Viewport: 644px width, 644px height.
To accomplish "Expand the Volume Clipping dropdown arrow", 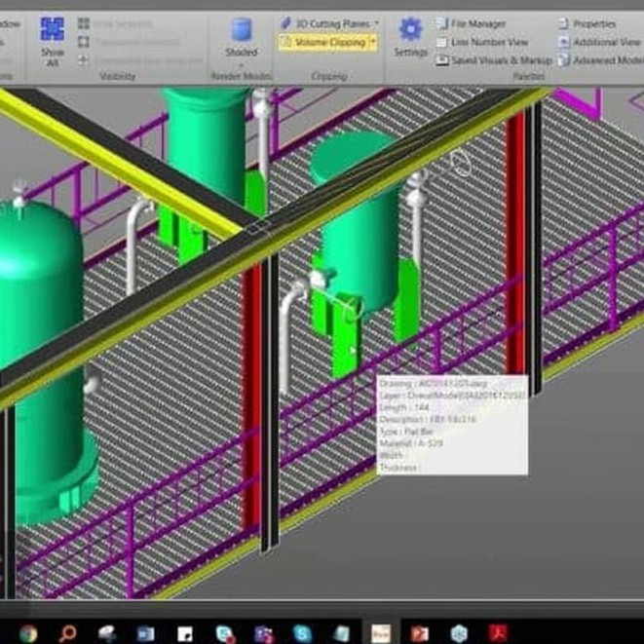I will (373, 42).
